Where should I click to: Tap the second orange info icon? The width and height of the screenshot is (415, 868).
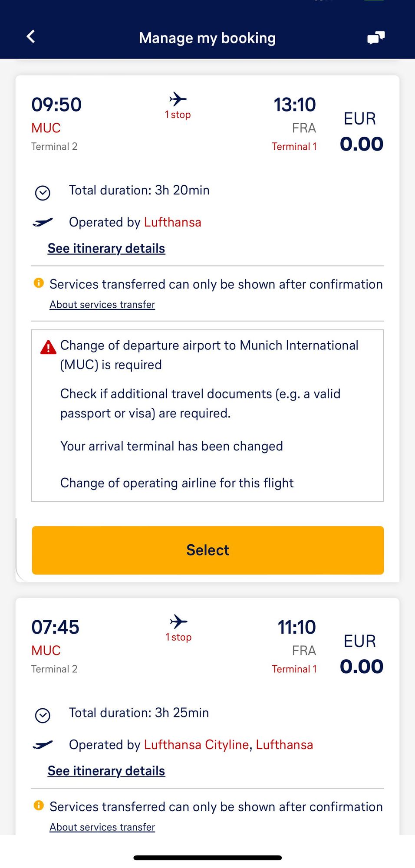pos(39,806)
